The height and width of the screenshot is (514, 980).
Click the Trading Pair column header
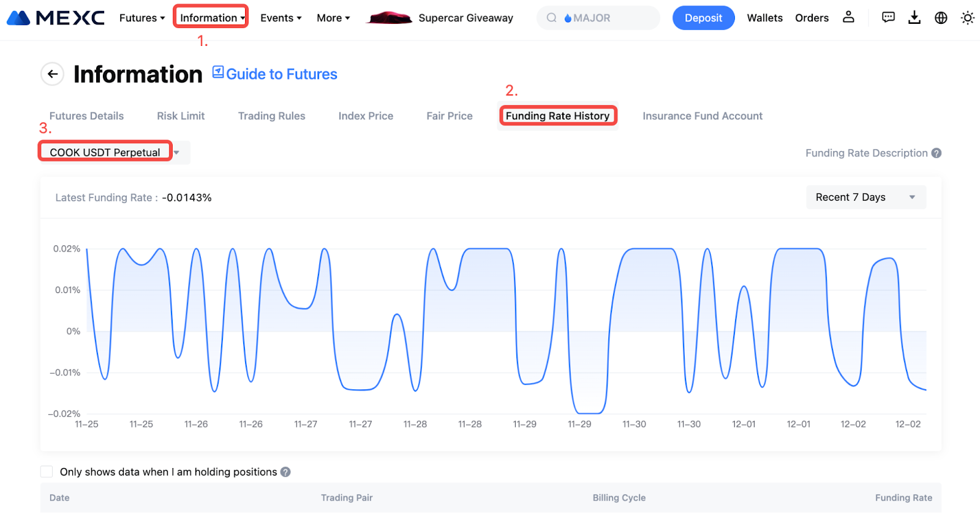click(x=347, y=497)
